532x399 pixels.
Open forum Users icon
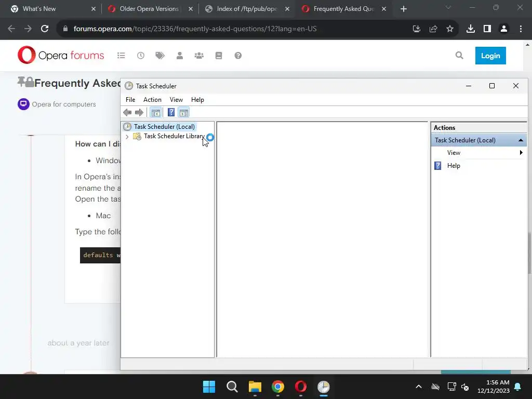179,55
